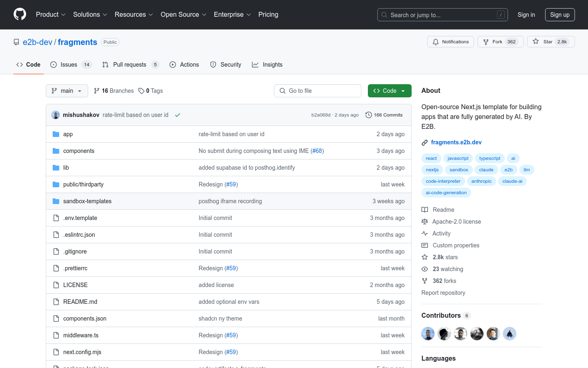The height and width of the screenshot is (368, 588).
Task: Click the ai-code-generation topic tag
Action: click(446, 193)
